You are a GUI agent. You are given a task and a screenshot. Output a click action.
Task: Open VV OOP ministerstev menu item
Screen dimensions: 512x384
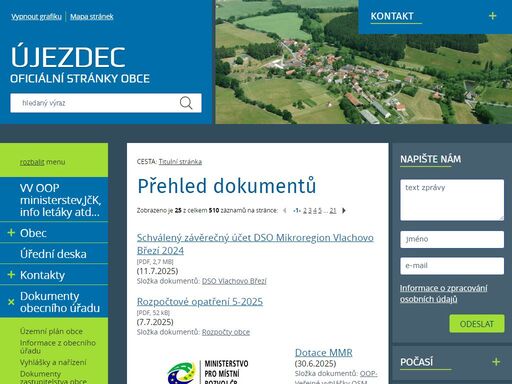60,200
